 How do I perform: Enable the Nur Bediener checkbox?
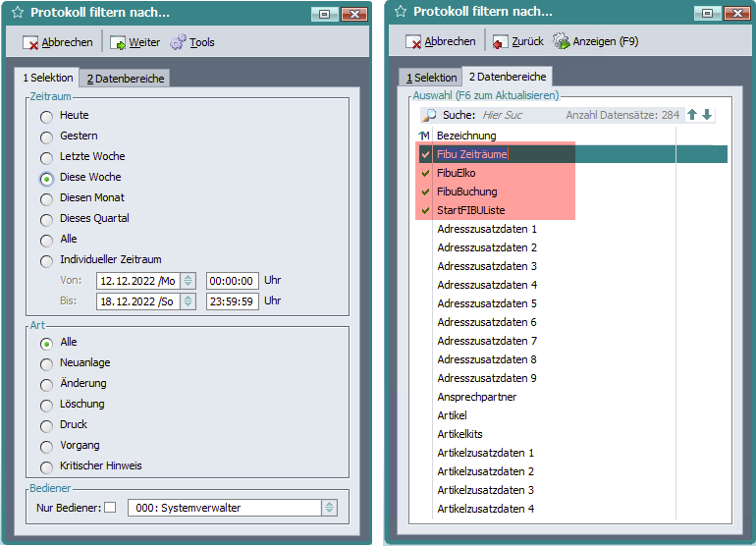pos(110,508)
